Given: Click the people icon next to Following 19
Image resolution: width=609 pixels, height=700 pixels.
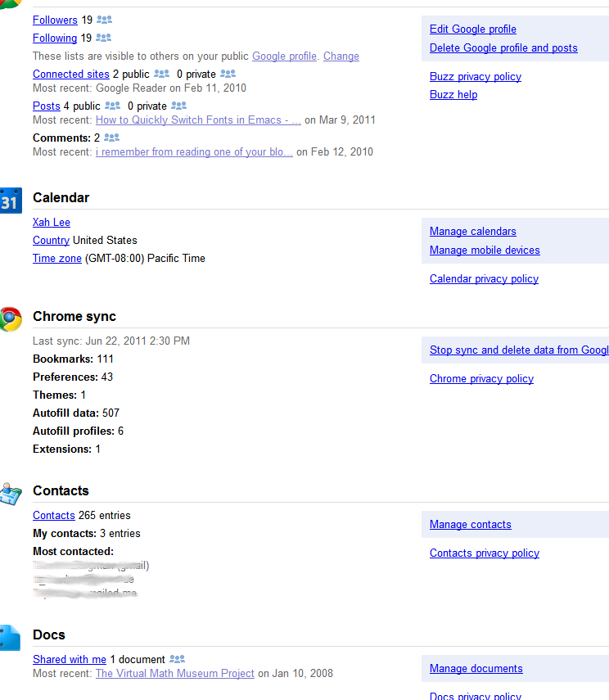Looking at the screenshot, I should pos(104,38).
